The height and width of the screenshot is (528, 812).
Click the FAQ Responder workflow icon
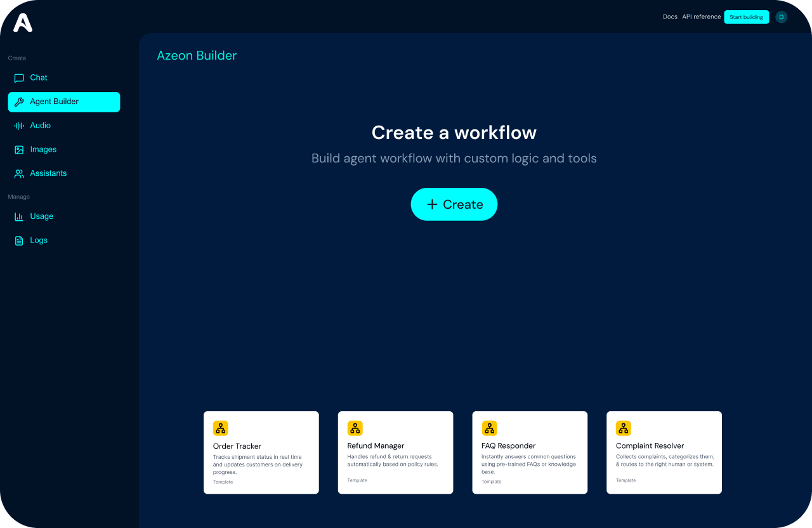(x=489, y=428)
